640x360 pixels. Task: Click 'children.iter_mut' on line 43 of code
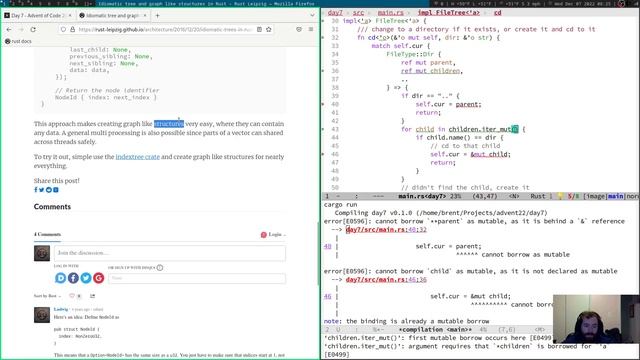[x=480, y=129]
